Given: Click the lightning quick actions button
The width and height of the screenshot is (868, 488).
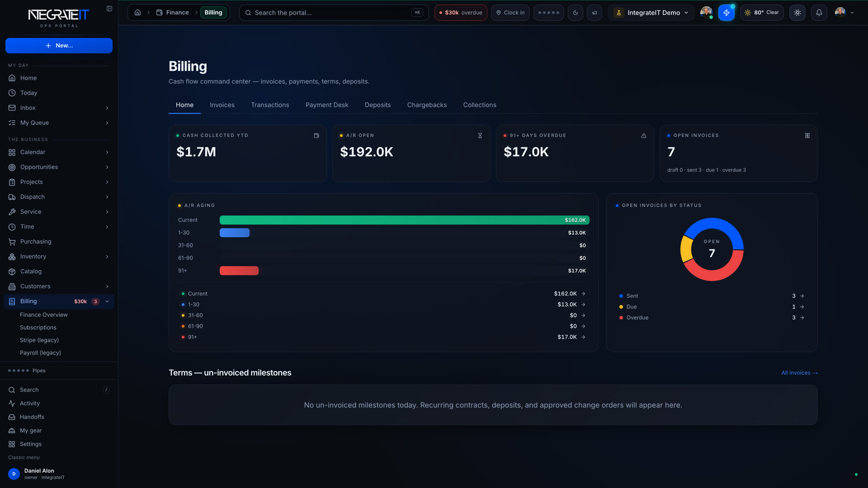Looking at the screenshot, I should pos(726,12).
